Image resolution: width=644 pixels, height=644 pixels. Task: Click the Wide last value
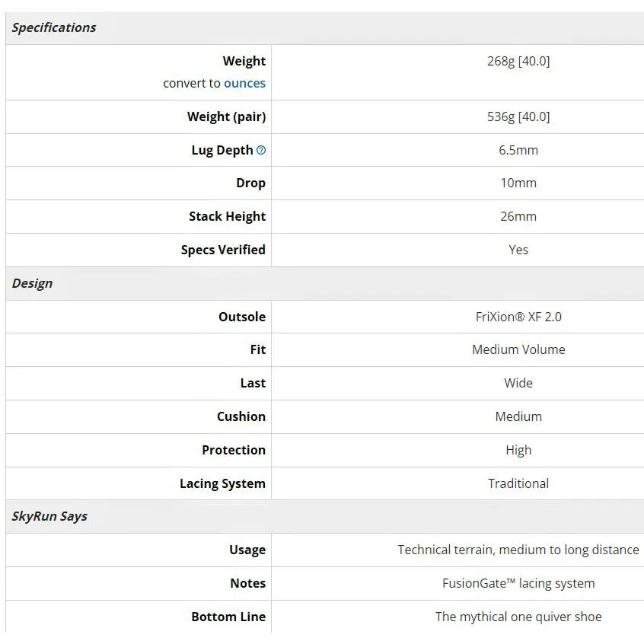[x=518, y=383]
